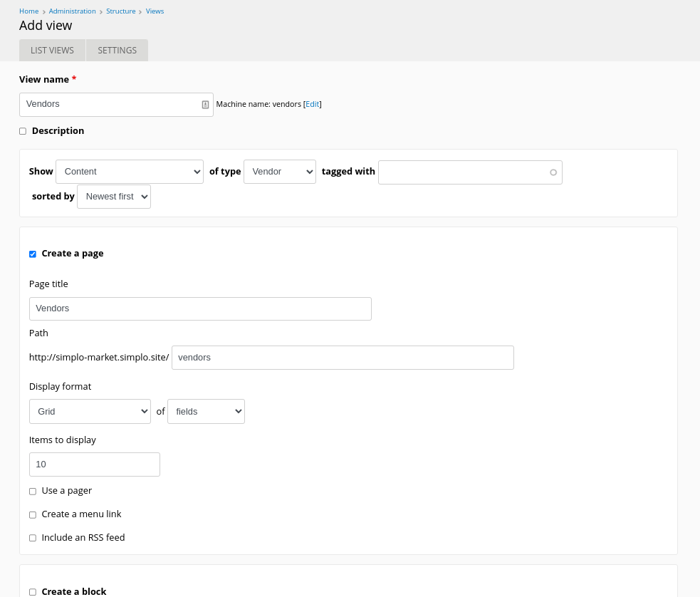Click the machine name Edit link
The height and width of the screenshot is (597, 700).
click(x=312, y=104)
